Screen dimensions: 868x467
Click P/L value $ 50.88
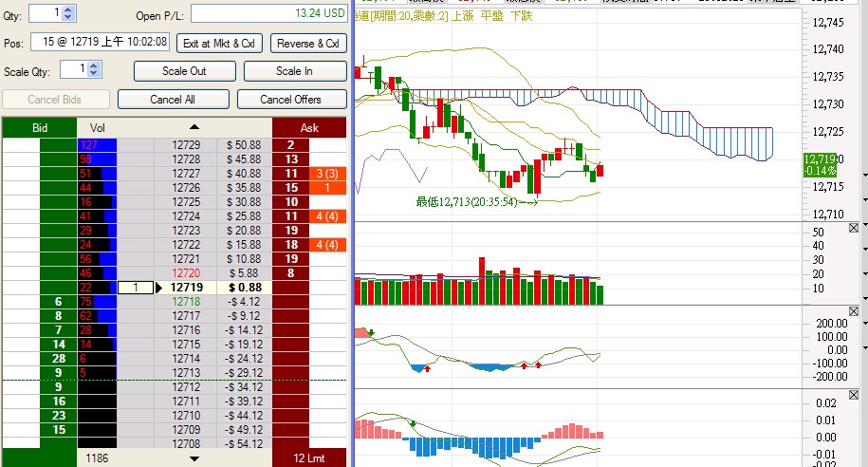click(244, 145)
